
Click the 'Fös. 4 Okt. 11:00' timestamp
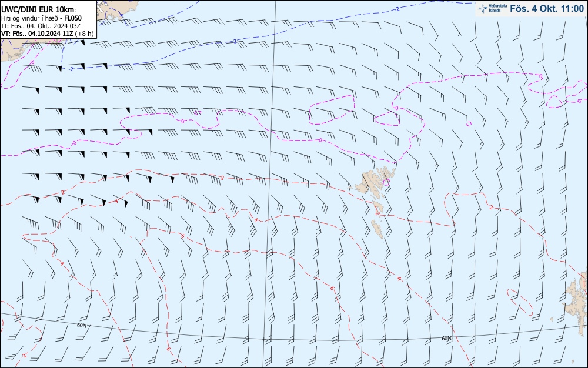pyautogui.click(x=547, y=9)
